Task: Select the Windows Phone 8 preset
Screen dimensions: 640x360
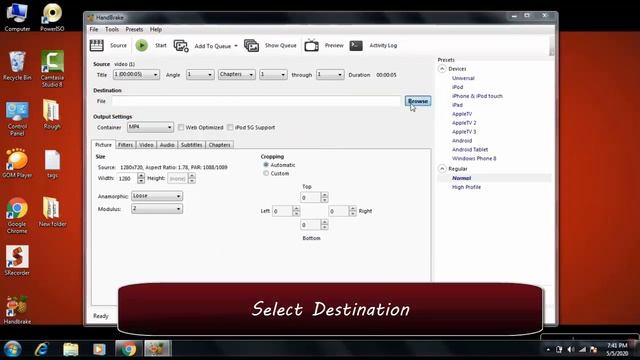Action: [x=474, y=158]
